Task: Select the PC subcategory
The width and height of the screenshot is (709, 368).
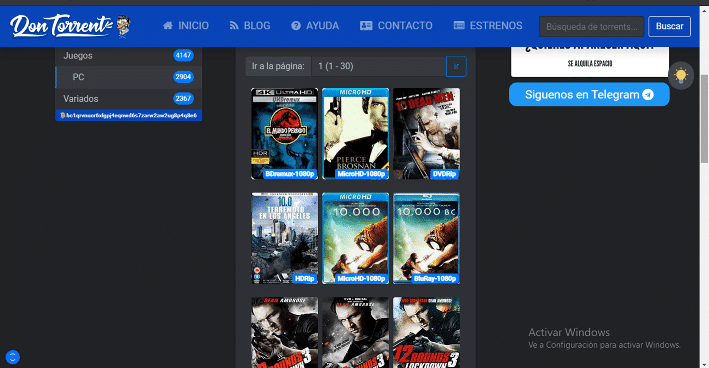Action: pos(128,77)
